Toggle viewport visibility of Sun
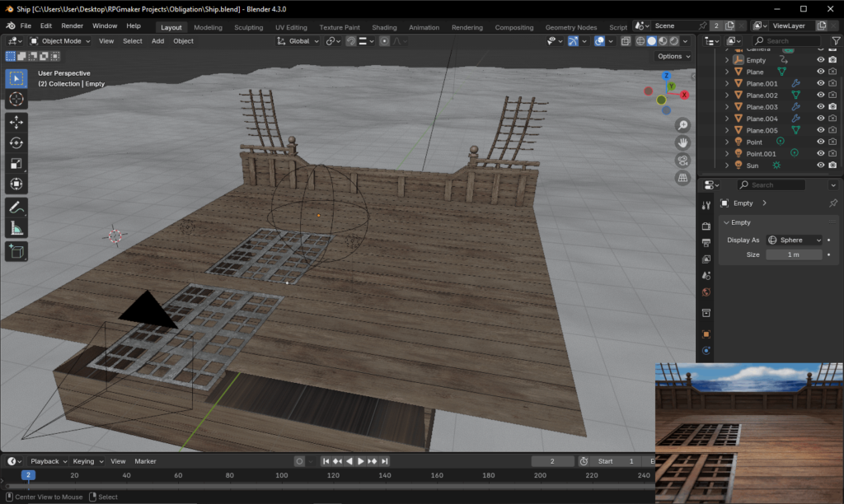The height and width of the screenshot is (504, 844). [820, 166]
